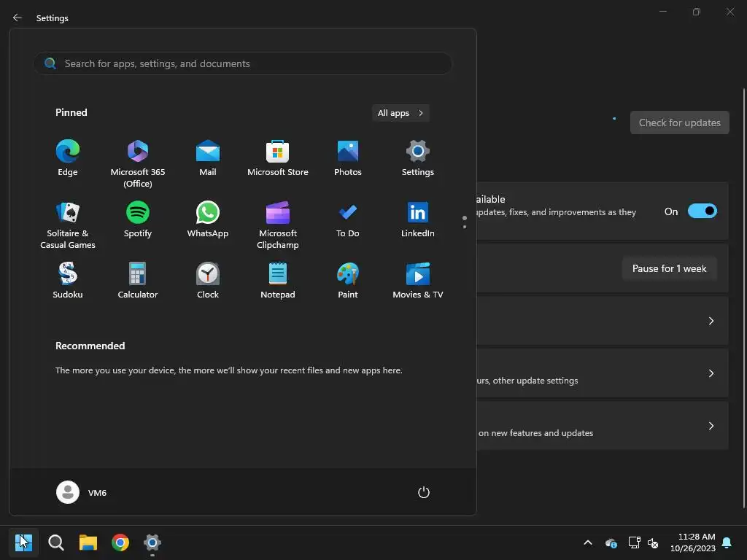
Task: Open the cloud sync tray icon
Action: tap(611, 542)
